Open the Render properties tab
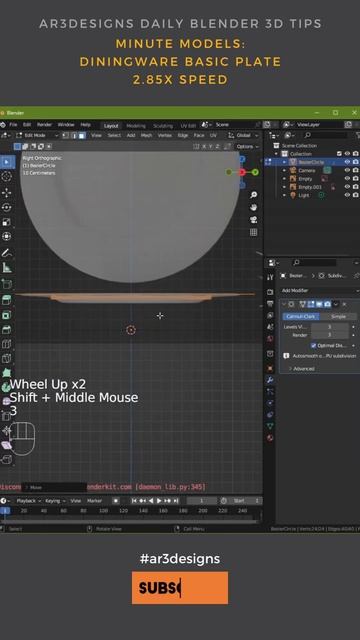 [x=270, y=292]
